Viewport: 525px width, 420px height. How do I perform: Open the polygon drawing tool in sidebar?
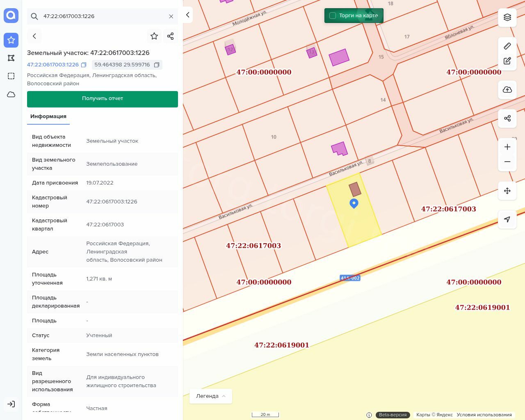[x=11, y=58]
